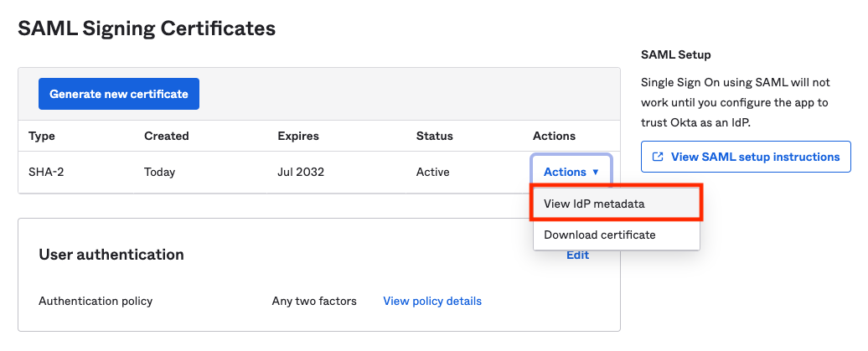
Task: Click the Type column header
Action: pyautogui.click(x=42, y=137)
